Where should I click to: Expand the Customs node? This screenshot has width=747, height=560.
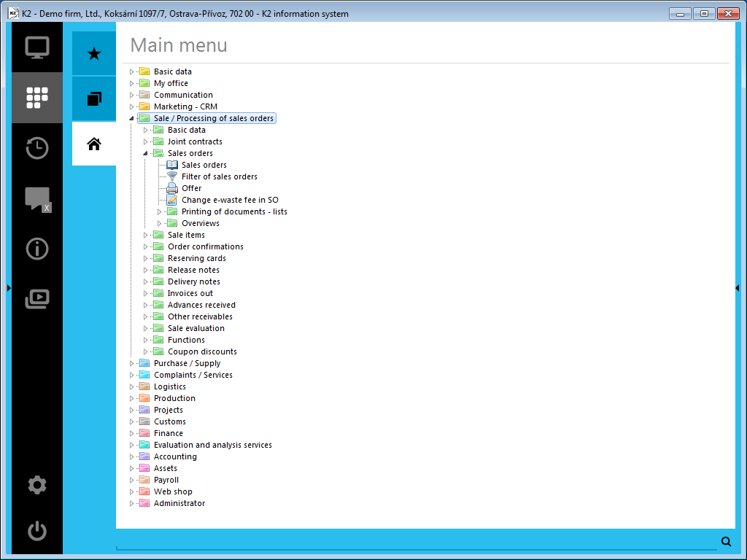pos(132,421)
